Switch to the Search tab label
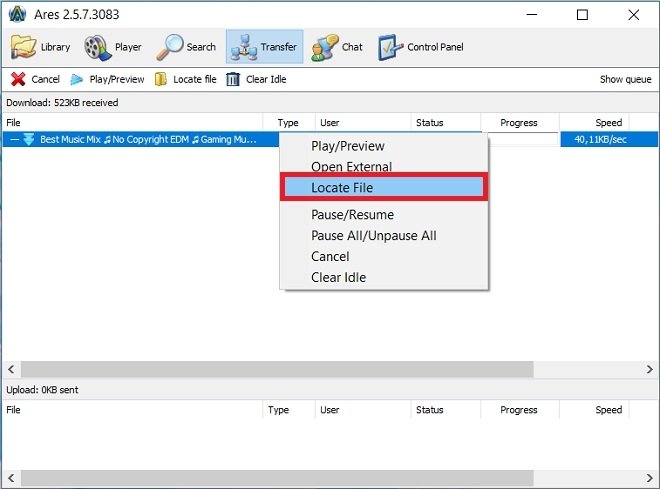The height and width of the screenshot is (489, 660). click(201, 47)
